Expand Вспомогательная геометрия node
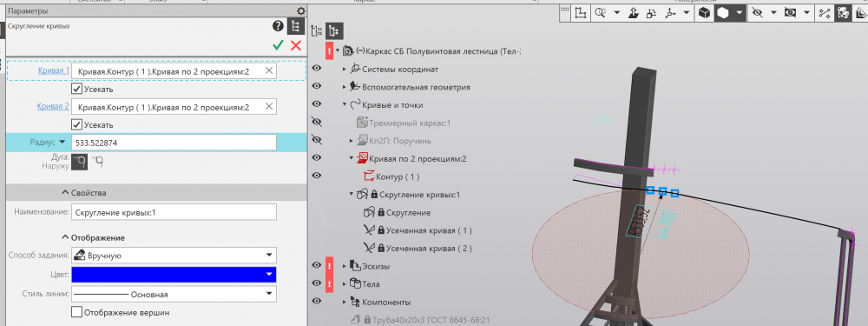Viewport: 868px width, 326px height. (345, 87)
